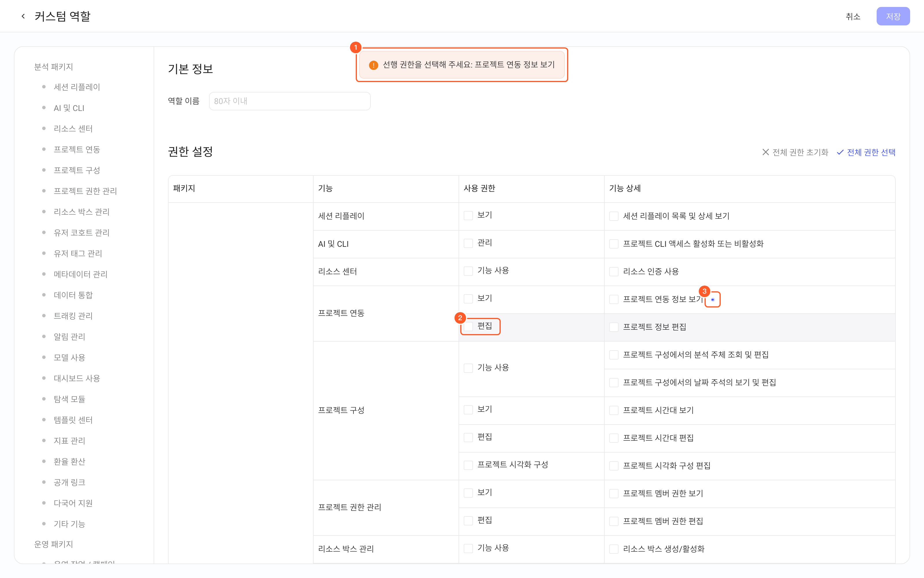The height and width of the screenshot is (578, 924).
Task: Jump to 데이터 통합 in sidebar
Action: pos(73,295)
